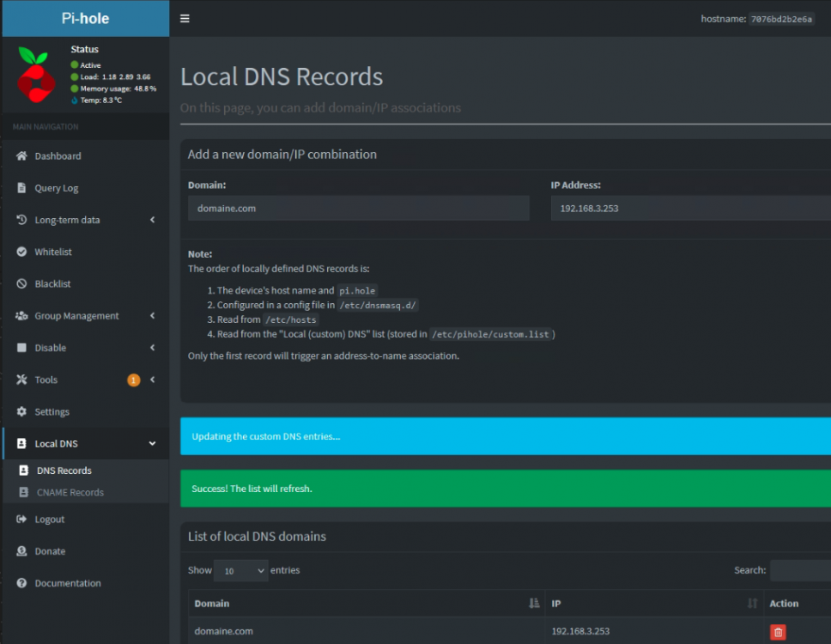831x644 pixels.
Task: Collapse the Local DNS menu chevron
Action: pyautogui.click(x=153, y=444)
